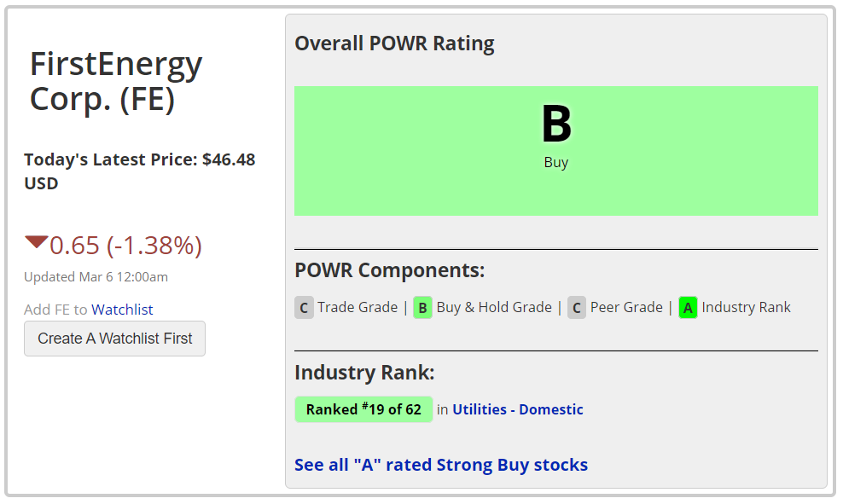This screenshot has height=504, width=843.
Task: Click the Peer Grade label
Action: 626,307
